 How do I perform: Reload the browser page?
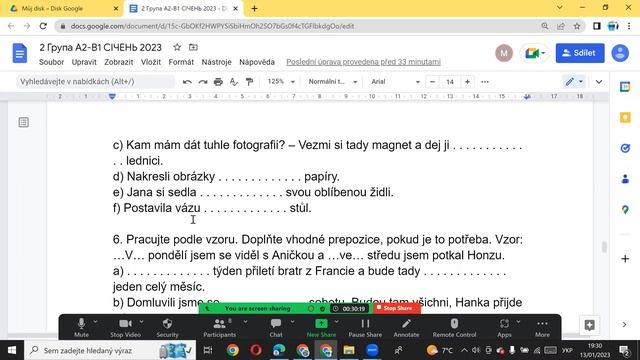[43, 26]
